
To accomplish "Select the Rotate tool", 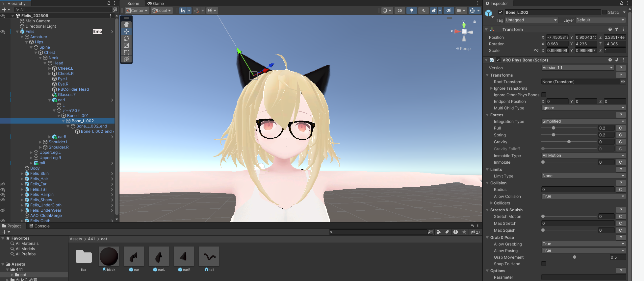I will tap(126, 38).
